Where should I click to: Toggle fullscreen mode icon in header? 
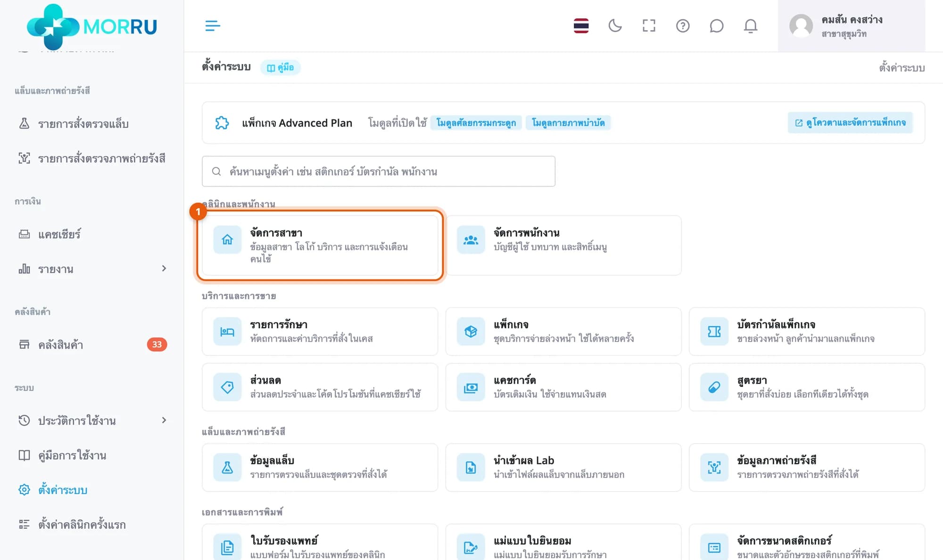click(x=649, y=25)
